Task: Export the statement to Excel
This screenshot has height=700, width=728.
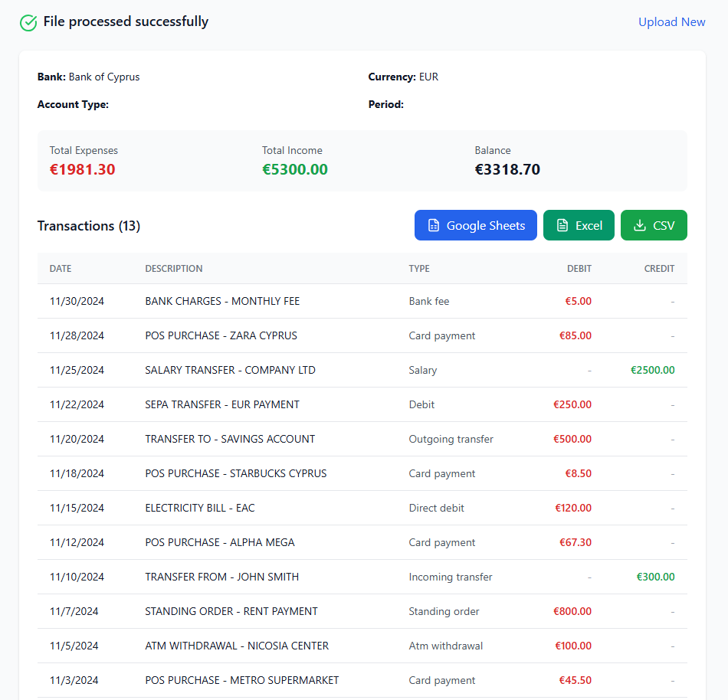Action: click(x=579, y=225)
